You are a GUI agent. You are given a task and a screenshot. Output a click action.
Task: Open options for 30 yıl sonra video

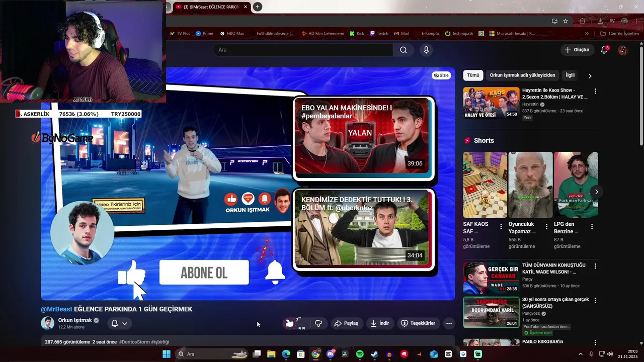click(x=595, y=301)
